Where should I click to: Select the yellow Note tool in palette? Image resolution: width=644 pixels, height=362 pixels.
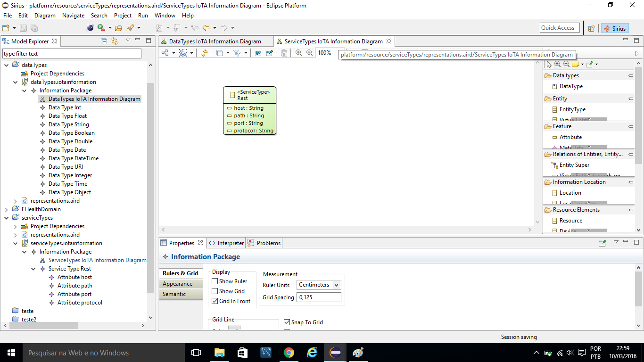[x=575, y=64]
